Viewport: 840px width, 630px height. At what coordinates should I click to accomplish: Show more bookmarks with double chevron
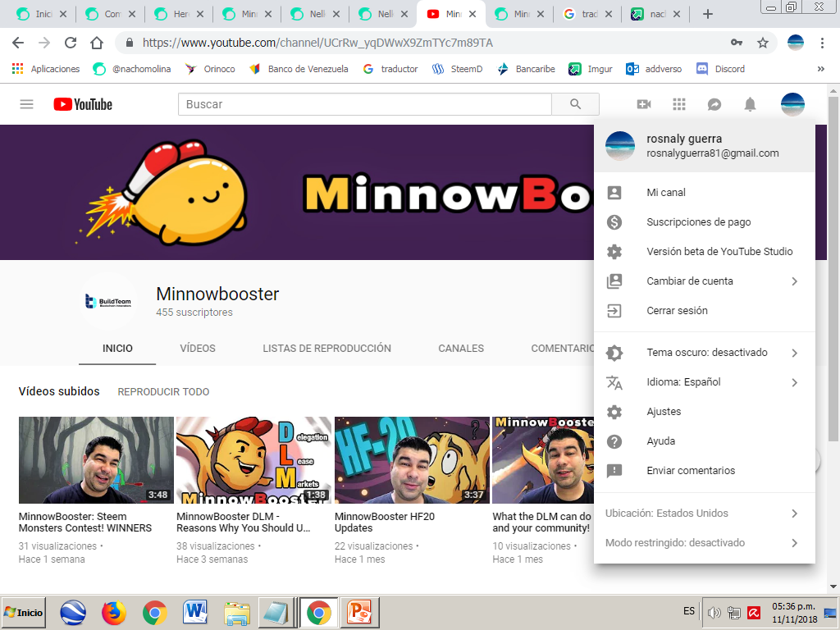(x=820, y=69)
